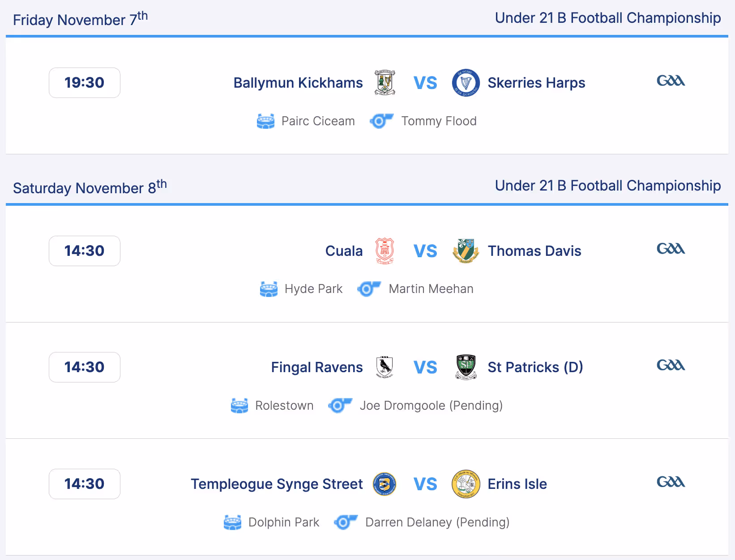The image size is (735, 560).
Task: Click the Fingal Ravens club crest
Action: 385,367
